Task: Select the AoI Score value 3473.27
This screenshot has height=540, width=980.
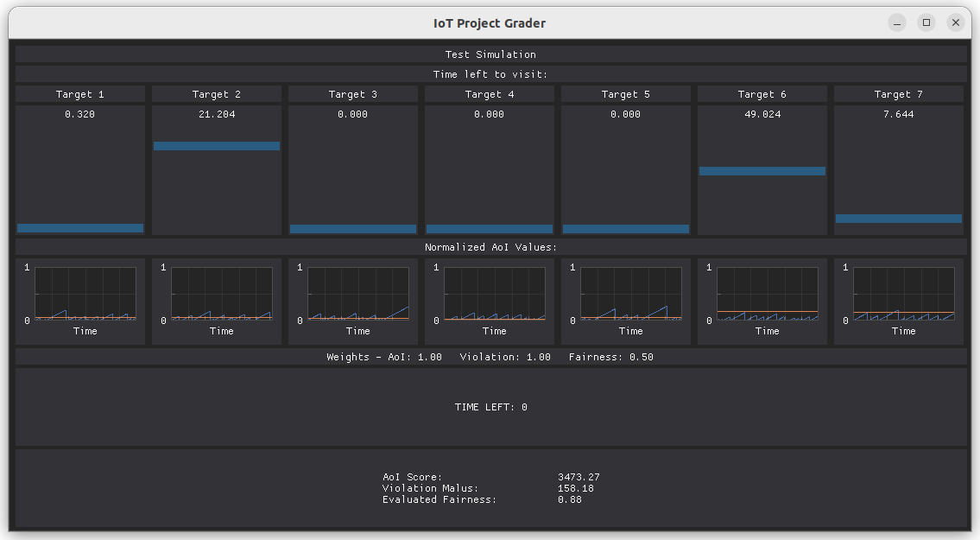Action: 579,476
